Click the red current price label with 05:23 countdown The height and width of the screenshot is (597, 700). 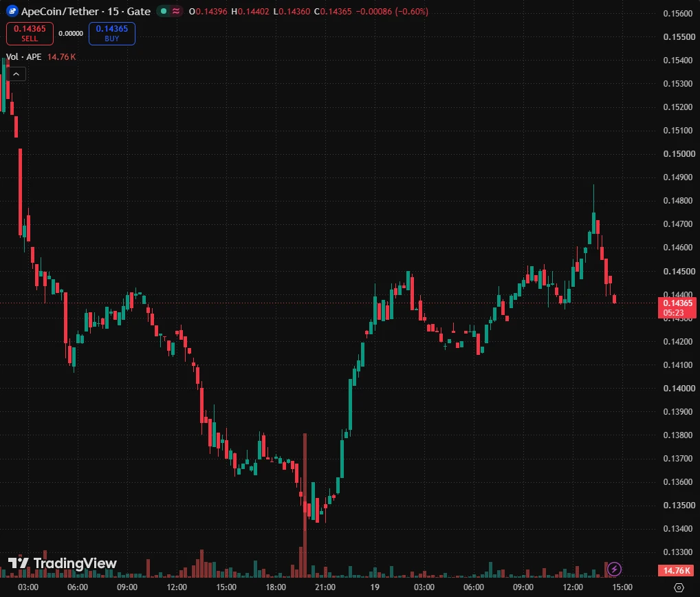pos(677,307)
